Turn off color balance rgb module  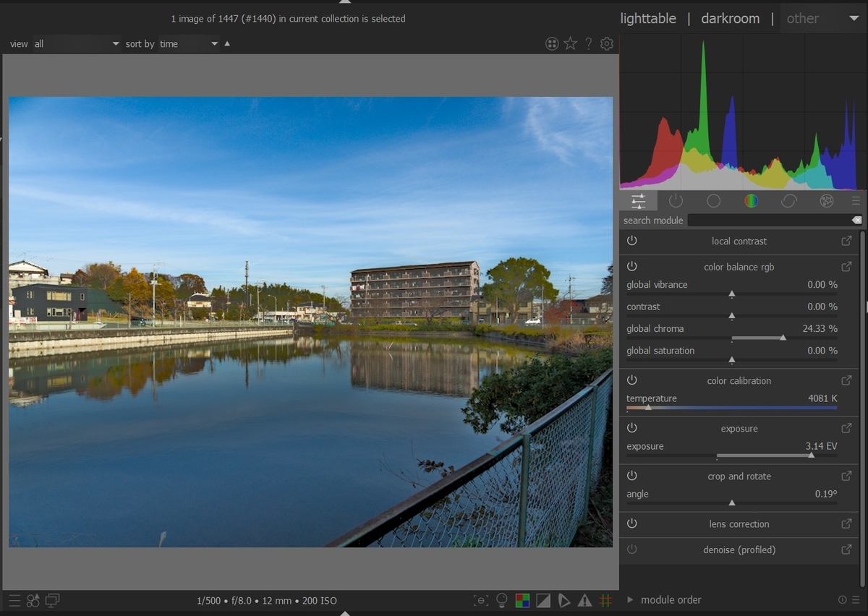[x=632, y=267]
